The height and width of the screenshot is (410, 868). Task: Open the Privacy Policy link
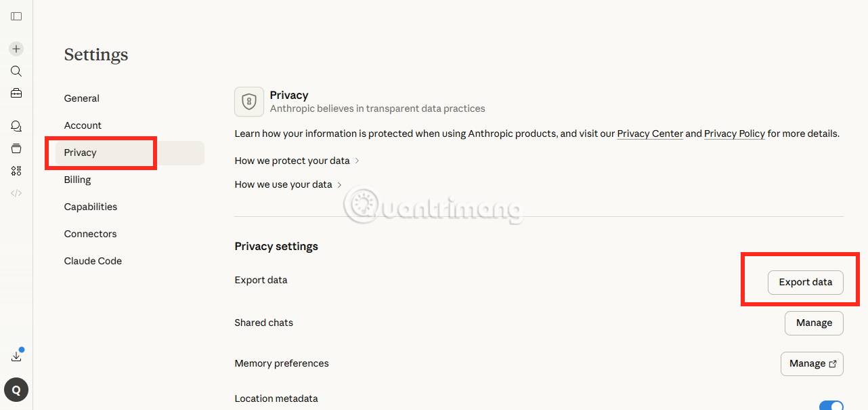[x=734, y=134]
